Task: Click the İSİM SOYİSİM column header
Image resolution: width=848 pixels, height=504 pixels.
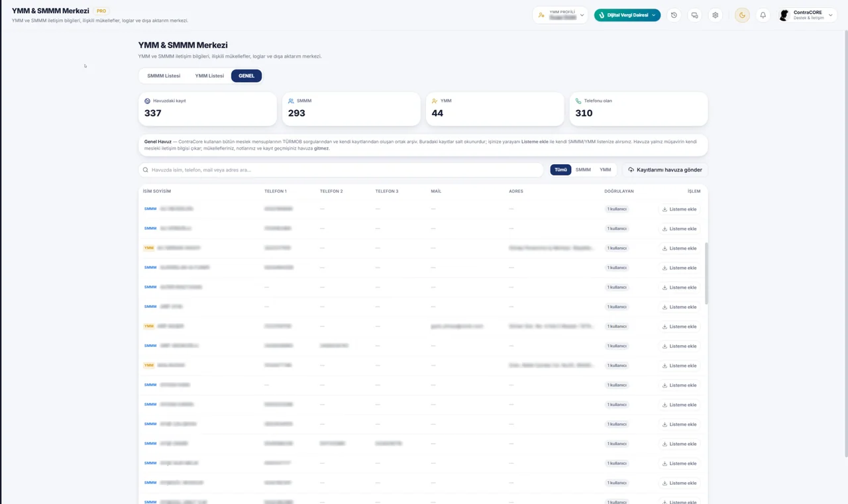Action: [x=157, y=191]
